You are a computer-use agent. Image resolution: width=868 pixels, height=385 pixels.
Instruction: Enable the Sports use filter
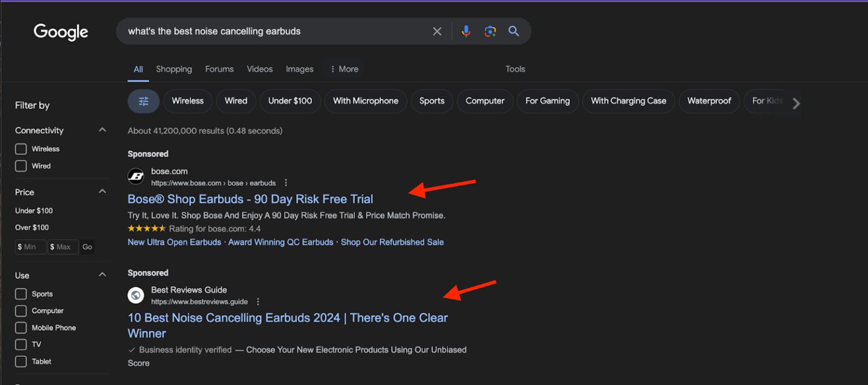click(x=21, y=293)
